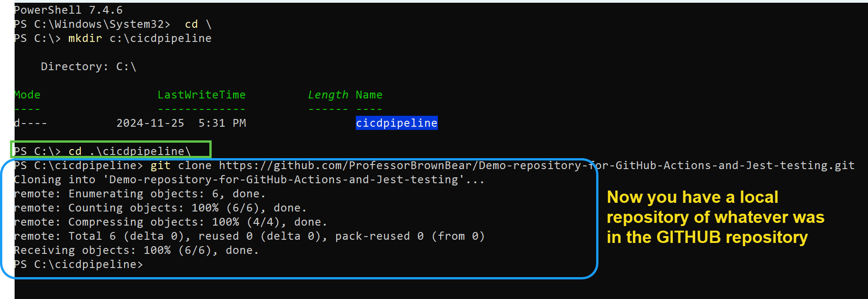Click the PowerShell 7.4.6 version header
The height and width of the screenshot is (299, 868).
point(68,10)
